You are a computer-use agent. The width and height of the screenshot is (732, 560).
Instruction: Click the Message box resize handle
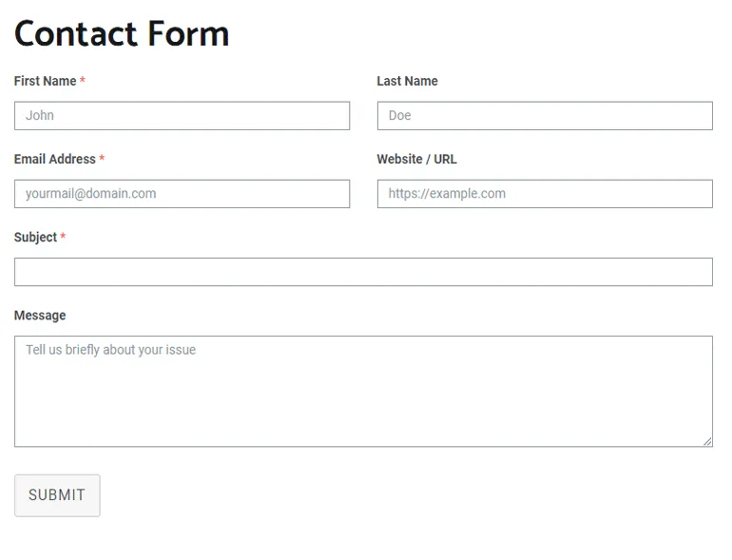click(x=707, y=441)
